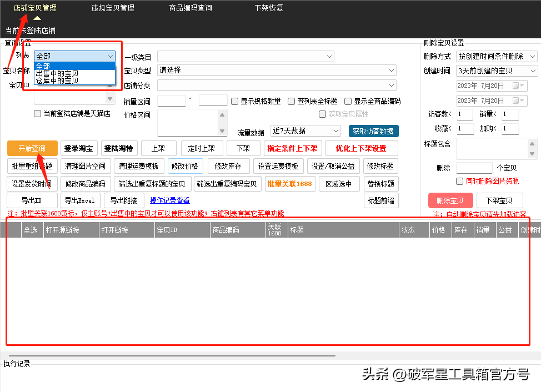This screenshot has width=541, height=392.
Task: Click the 登录淘宝 button
Action: pyautogui.click(x=79, y=148)
